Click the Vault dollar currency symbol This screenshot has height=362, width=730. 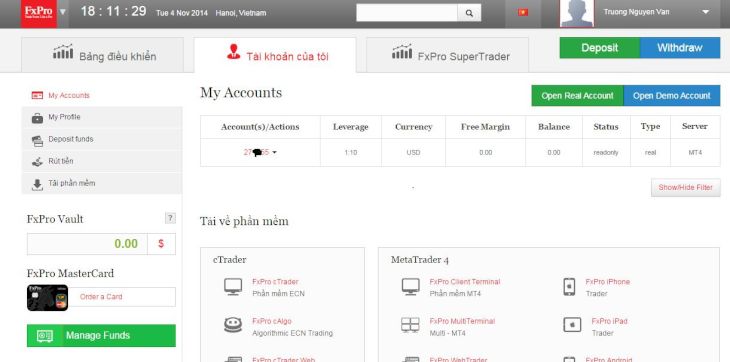pyautogui.click(x=161, y=244)
